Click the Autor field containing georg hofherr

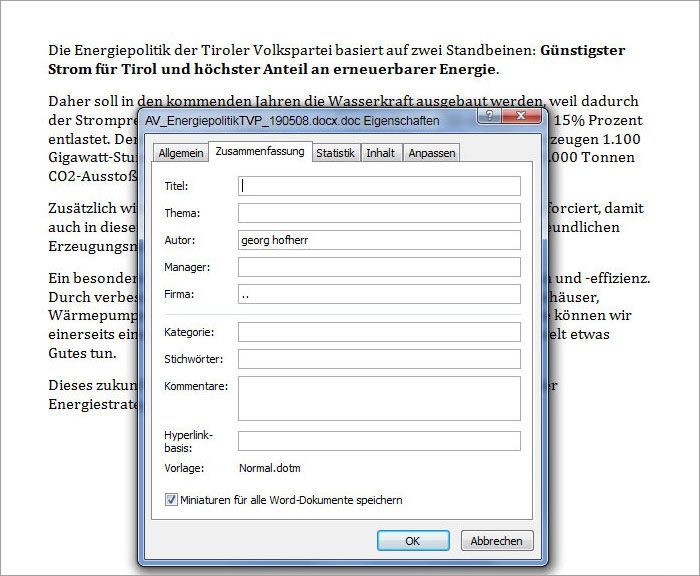379,240
